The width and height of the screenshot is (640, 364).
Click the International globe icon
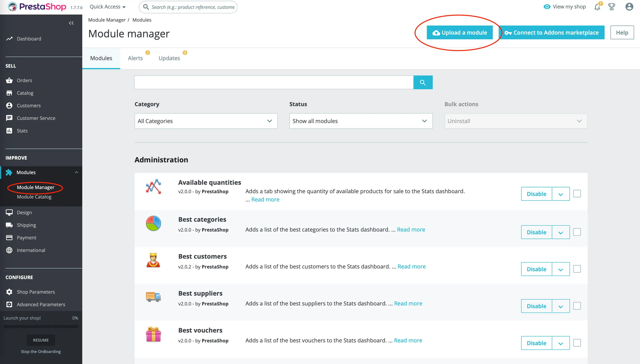(9, 250)
